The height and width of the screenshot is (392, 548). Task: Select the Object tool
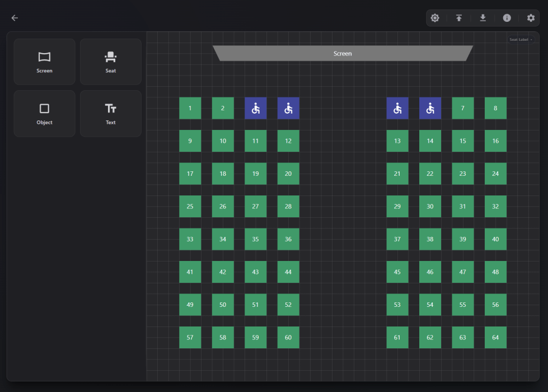[44, 113]
